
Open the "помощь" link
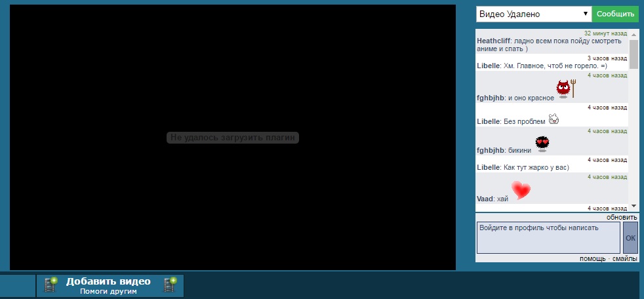(592, 259)
